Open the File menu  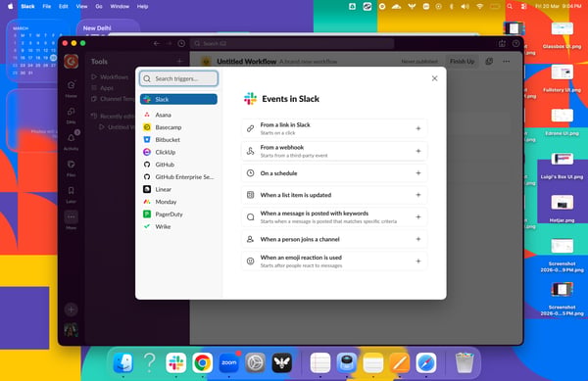[x=46, y=7]
